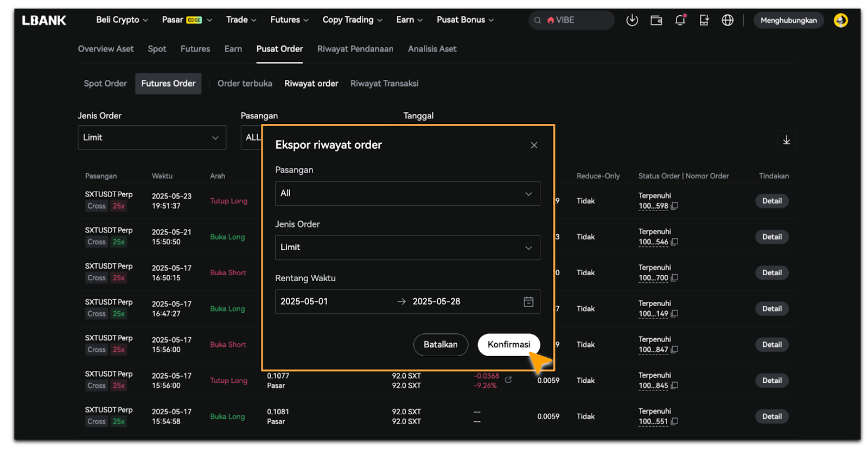The width and height of the screenshot is (868, 449).
Task: Close the Ekspor riwayat order dialog
Action: coord(534,145)
